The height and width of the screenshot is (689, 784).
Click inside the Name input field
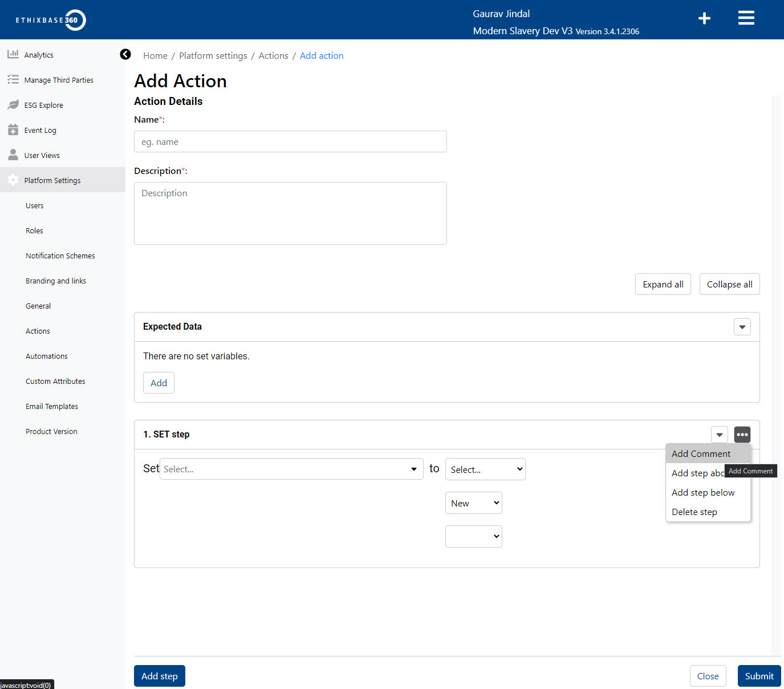(x=290, y=141)
